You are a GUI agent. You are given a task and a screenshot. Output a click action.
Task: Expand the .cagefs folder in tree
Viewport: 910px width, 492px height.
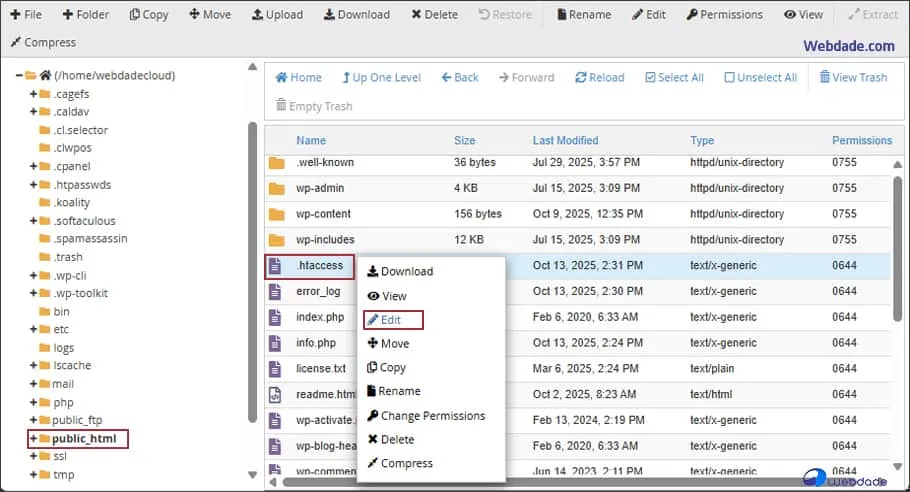(33, 94)
